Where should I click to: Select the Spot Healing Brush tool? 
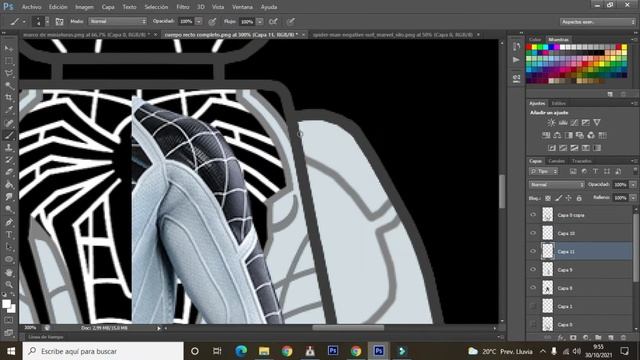[9, 123]
